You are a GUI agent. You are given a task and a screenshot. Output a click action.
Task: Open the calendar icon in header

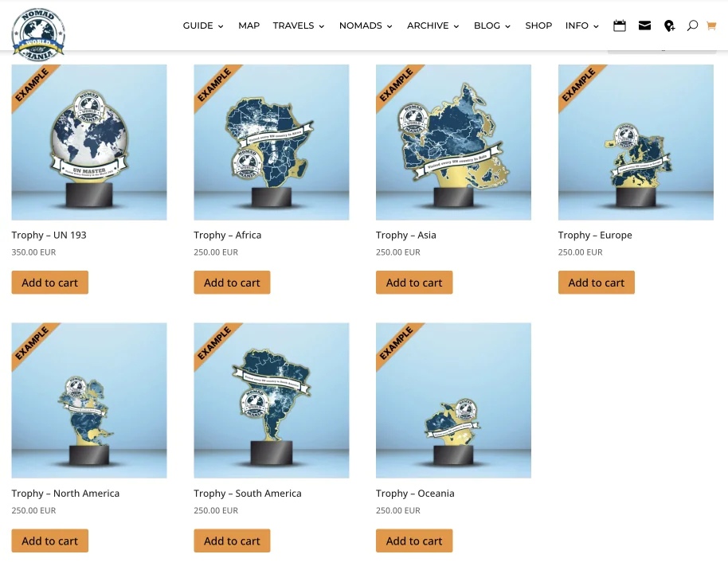tap(620, 25)
